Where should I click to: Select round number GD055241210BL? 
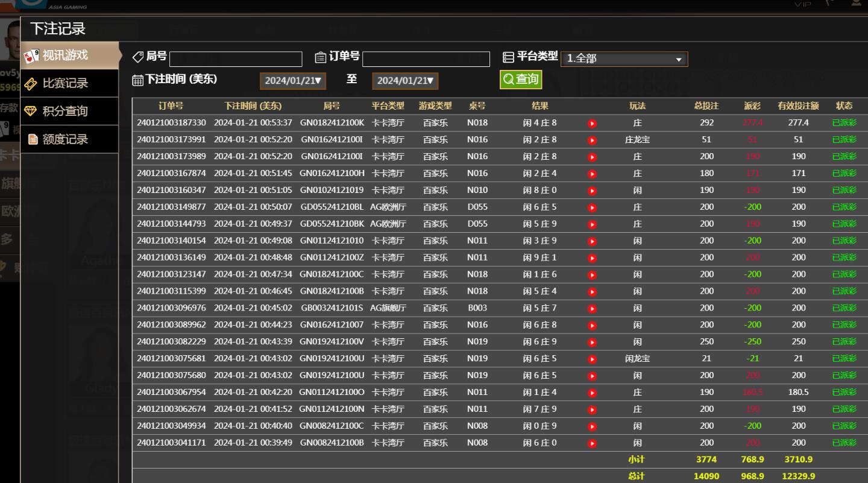point(332,207)
